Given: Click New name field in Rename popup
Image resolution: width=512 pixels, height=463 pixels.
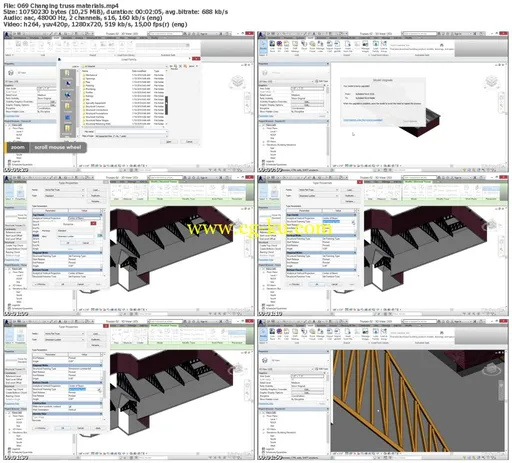Looking at the screenshot, I should click(77, 236).
